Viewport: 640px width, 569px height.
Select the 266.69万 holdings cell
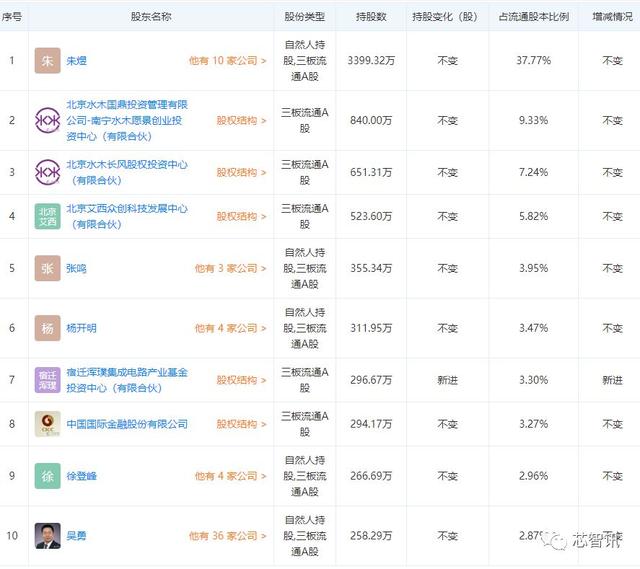(x=371, y=476)
